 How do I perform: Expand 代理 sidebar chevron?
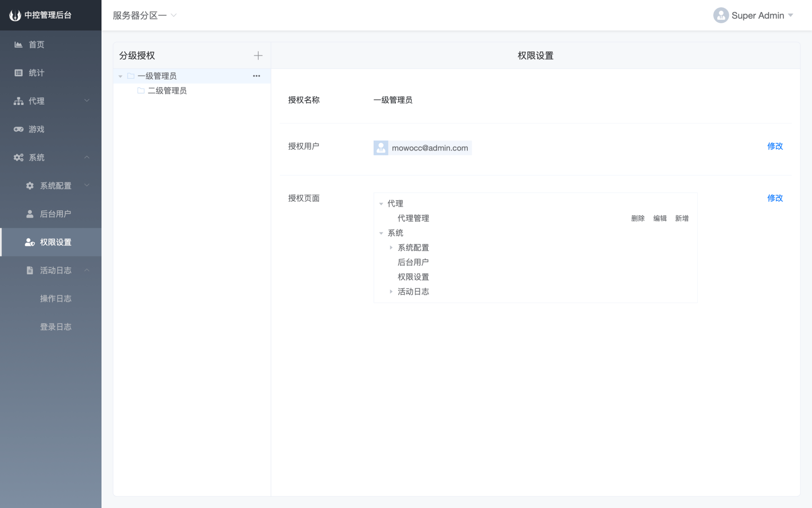(x=87, y=101)
